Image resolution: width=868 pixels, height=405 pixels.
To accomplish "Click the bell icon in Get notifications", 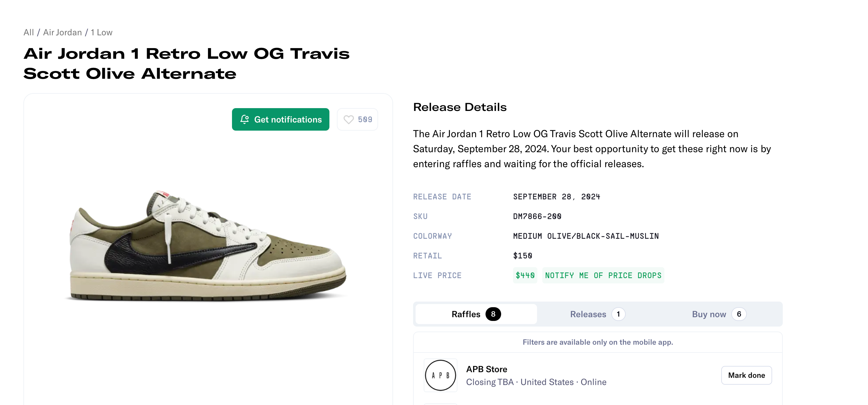I will [244, 119].
